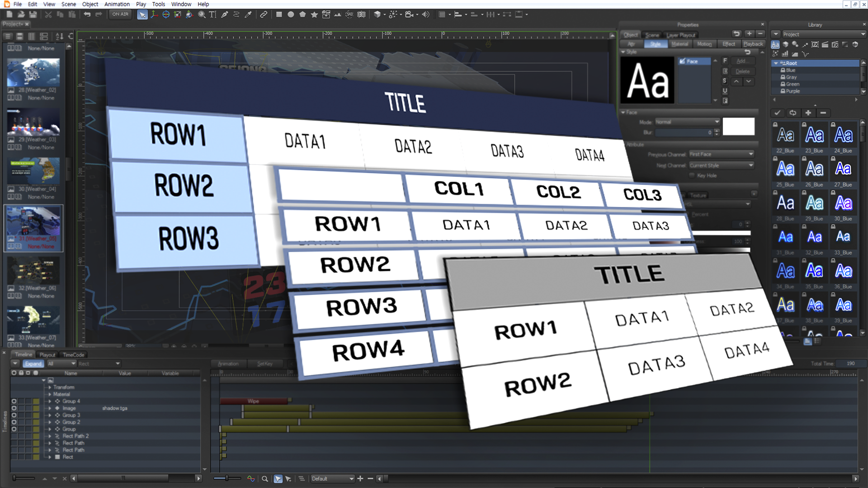Click the Link chain icon
Screen dimensions: 868x488
point(264,14)
